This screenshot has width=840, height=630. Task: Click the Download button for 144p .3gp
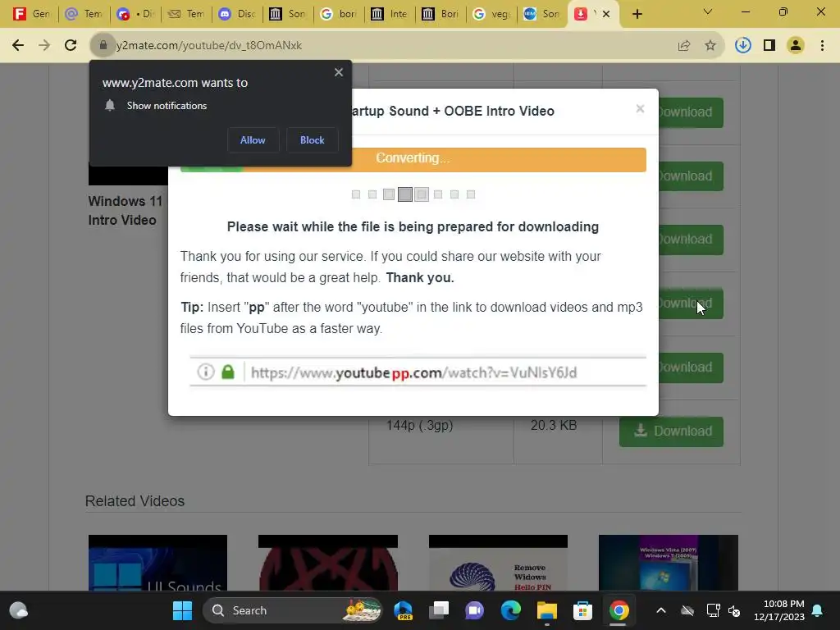pos(671,431)
